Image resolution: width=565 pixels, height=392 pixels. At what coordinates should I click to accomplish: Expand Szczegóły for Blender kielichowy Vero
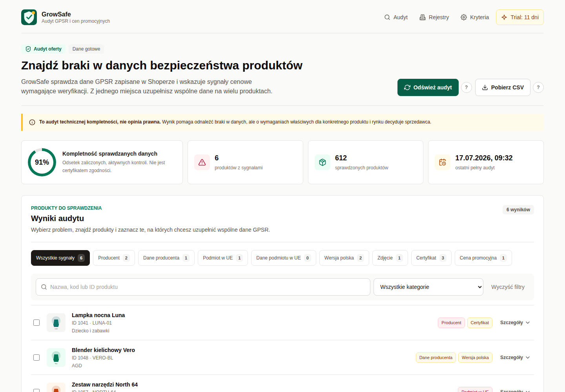[x=515, y=358]
